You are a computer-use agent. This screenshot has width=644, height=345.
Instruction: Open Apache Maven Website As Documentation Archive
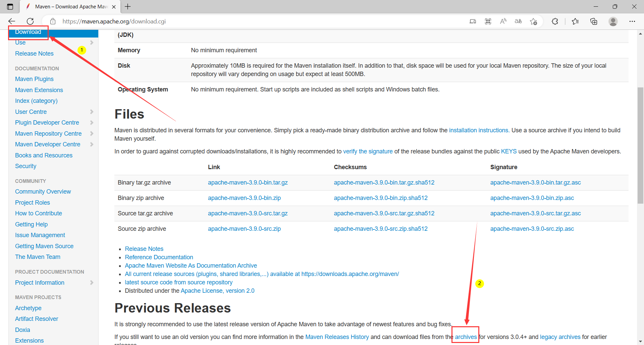point(191,266)
